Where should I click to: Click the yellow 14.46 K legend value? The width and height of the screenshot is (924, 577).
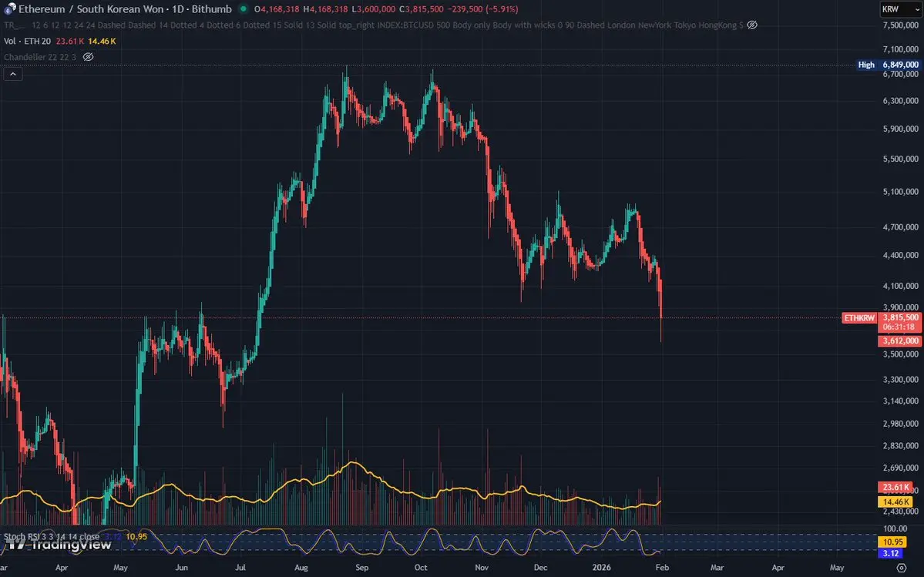pyautogui.click(x=102, y=42)
